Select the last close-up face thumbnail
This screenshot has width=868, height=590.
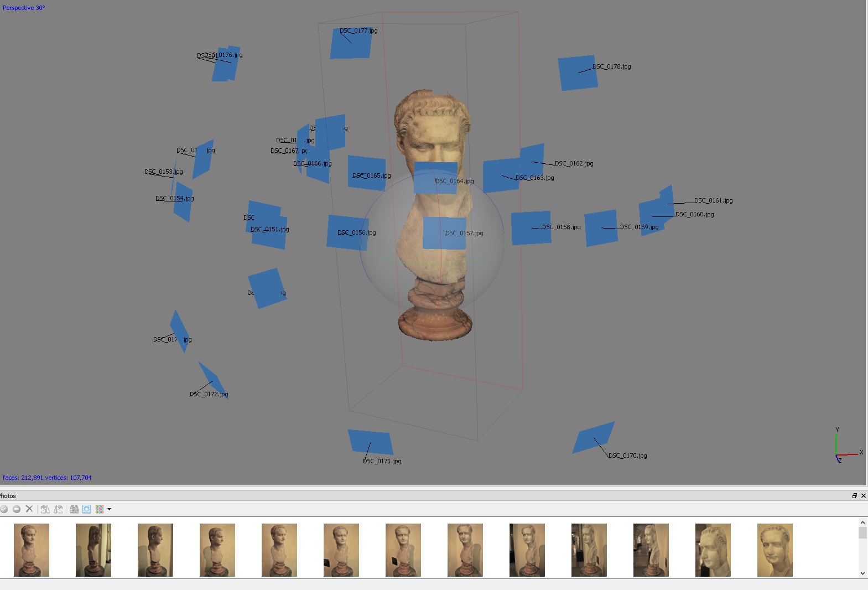(775, 550)
